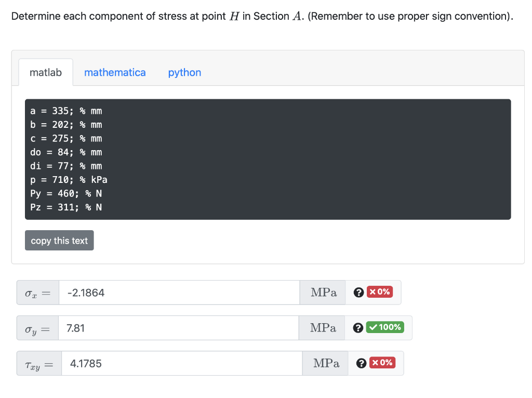The height and width of the screenshot is (398, 532).
Task: Click the sigma x equals label
Action: [37, 293]
